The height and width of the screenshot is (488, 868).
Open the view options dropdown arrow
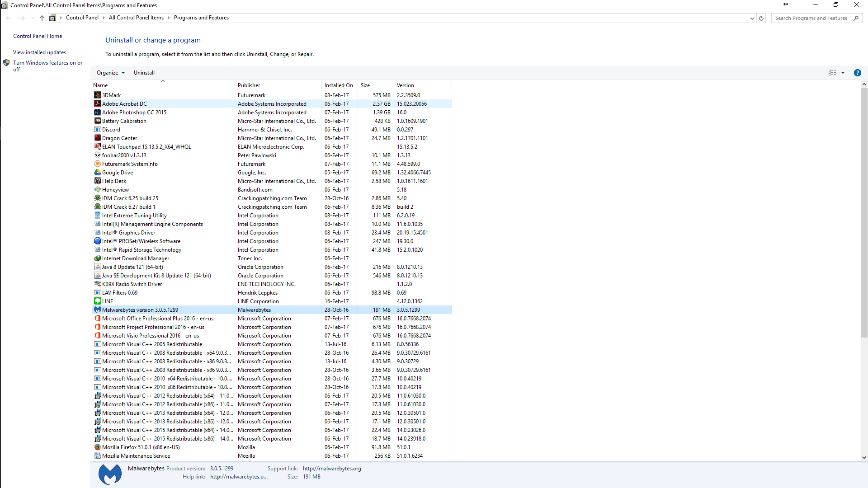pos(843,73)
